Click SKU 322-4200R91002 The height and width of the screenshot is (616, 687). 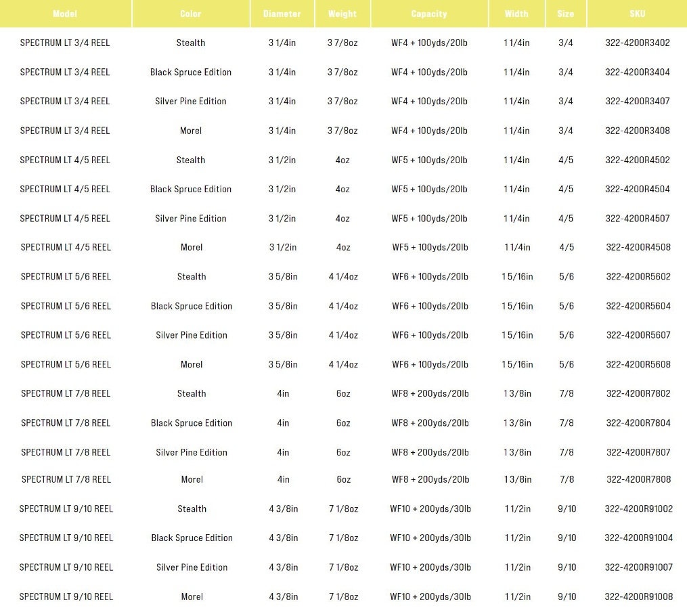coord(638,509)
